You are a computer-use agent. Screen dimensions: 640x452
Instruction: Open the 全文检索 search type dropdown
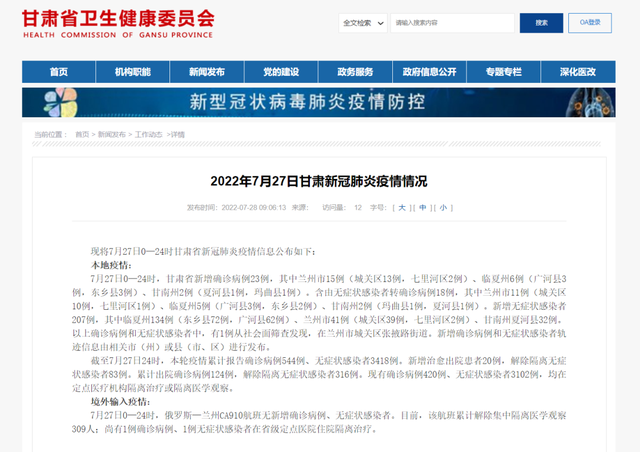(x=360, y=21)
